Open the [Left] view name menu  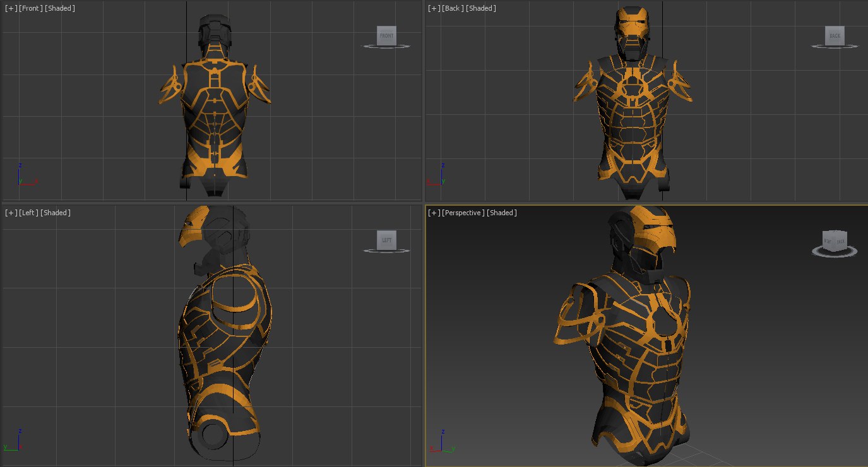(29, 213)
